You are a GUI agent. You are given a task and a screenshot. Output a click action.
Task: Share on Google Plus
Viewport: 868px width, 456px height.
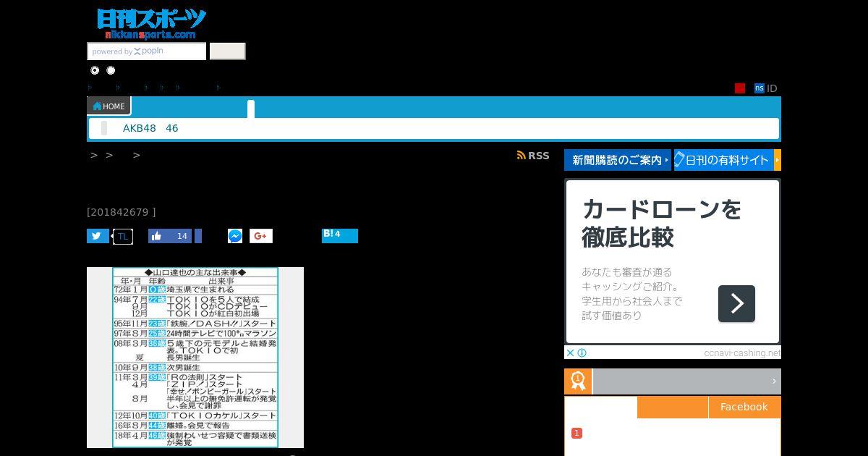261,236
